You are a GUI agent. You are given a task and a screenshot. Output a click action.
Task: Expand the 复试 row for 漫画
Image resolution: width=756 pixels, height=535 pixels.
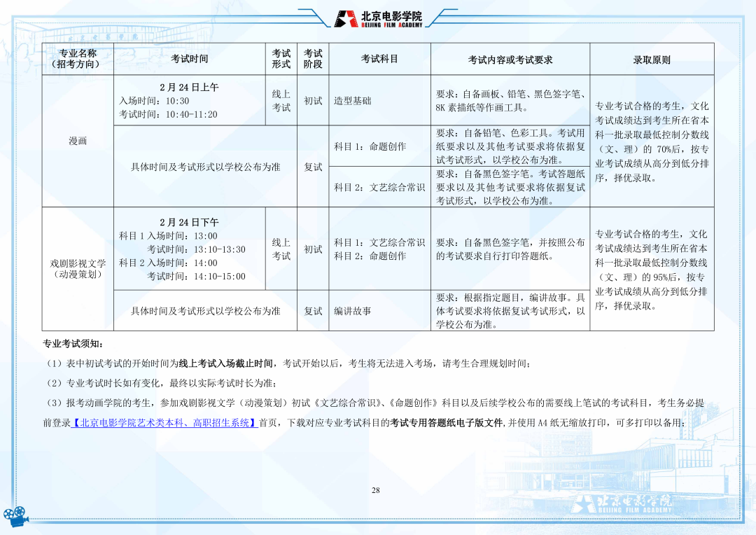click(x=312, y=167)
